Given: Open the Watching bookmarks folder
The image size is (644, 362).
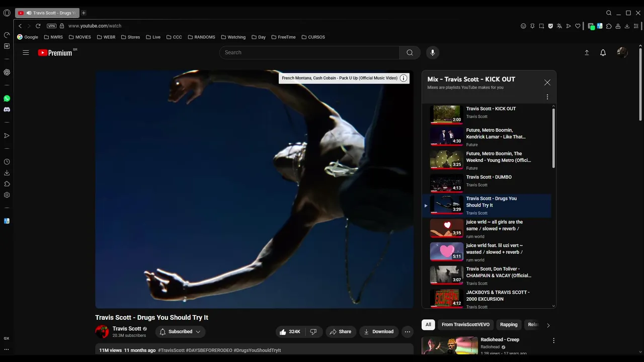Looking at the screenshot, I should coord(233,37).
